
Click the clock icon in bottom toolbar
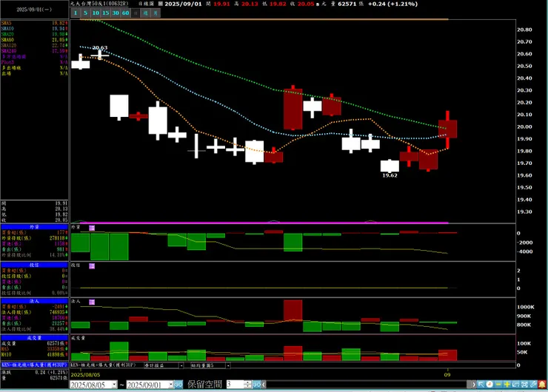pos(489,385)
